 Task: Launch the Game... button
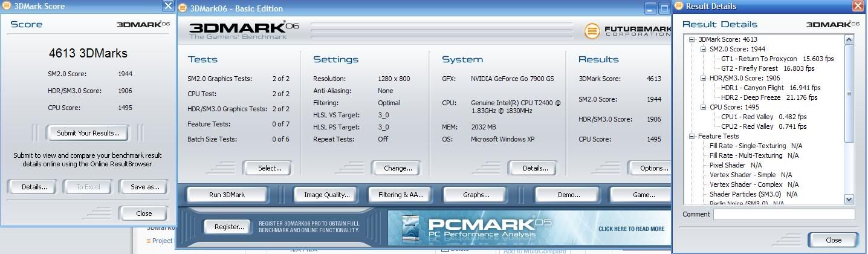click(641, 195)
